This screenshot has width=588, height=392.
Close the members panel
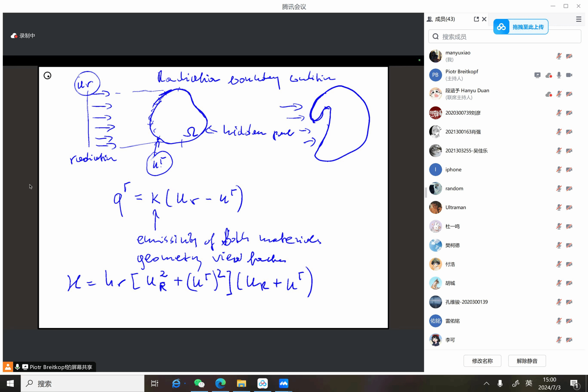pos(484,19)
